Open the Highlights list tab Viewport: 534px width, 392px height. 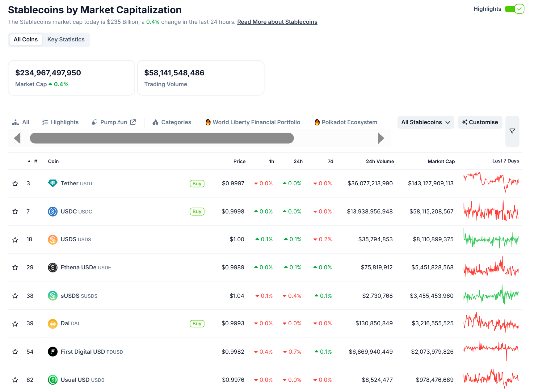point(61,122)
